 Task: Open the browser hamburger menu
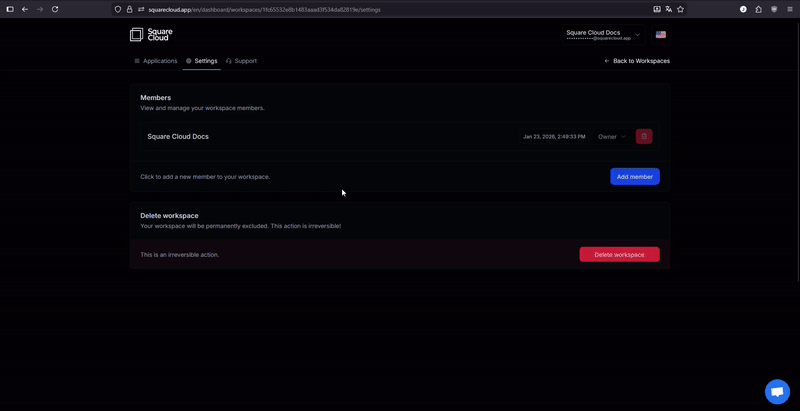tap(790, 9)
